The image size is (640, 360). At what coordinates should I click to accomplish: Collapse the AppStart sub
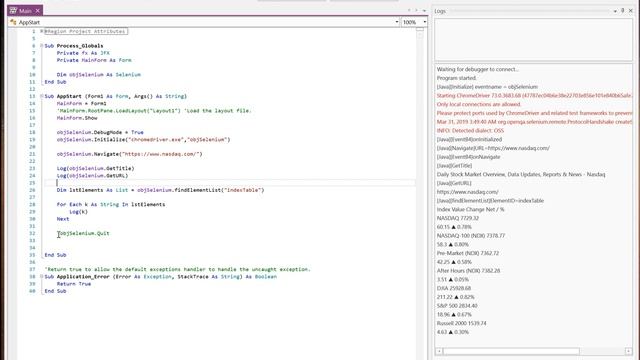[42, 96]
